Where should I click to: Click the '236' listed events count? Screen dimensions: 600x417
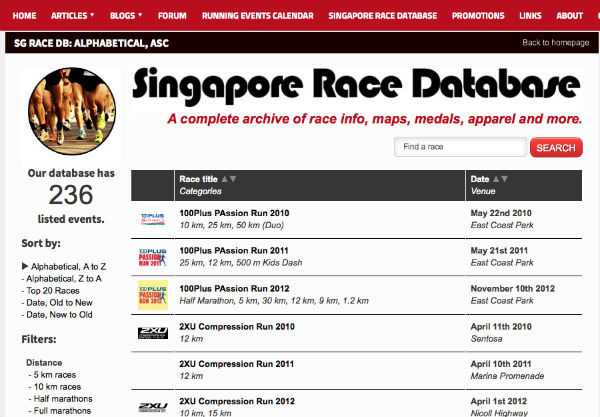(71, 195)
